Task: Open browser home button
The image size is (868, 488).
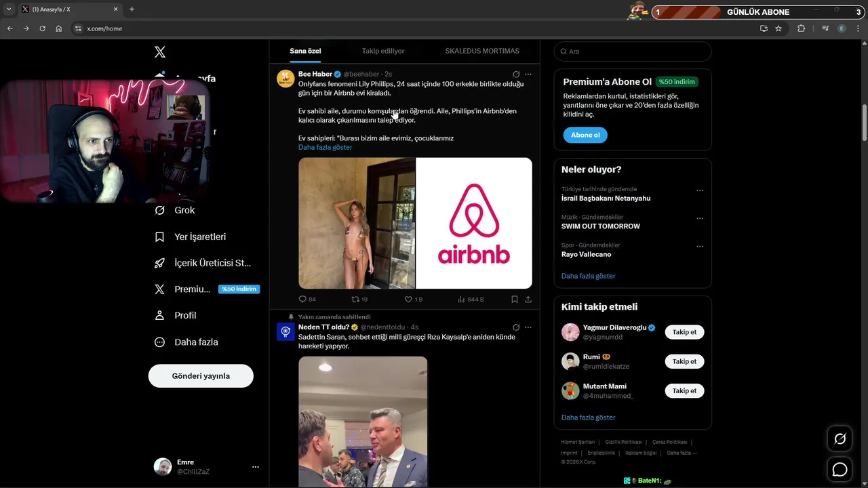Action: pos(59,28)
